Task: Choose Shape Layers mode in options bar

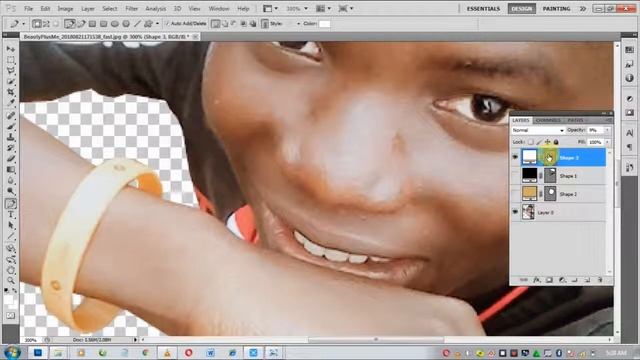Action: click(37, 24)
